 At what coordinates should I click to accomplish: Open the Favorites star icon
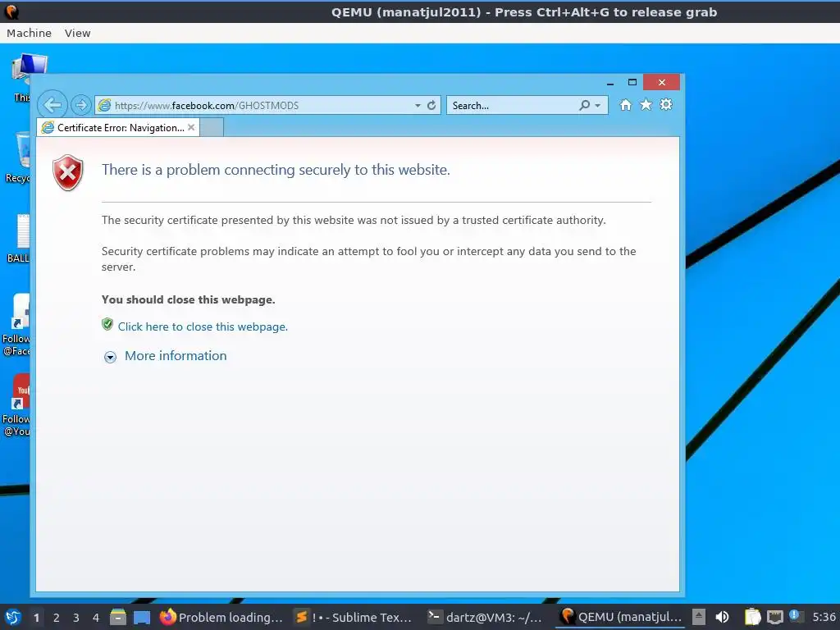point(646,104)
